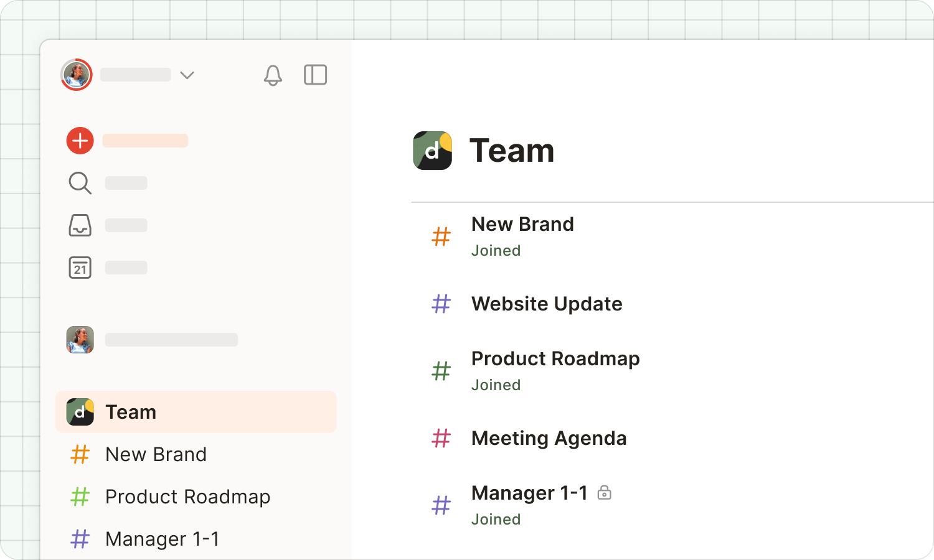Screen dimensions: 934x560
Task: Click purple hash icon beside sidebar Manager 1-1
Action: (80, 539)
